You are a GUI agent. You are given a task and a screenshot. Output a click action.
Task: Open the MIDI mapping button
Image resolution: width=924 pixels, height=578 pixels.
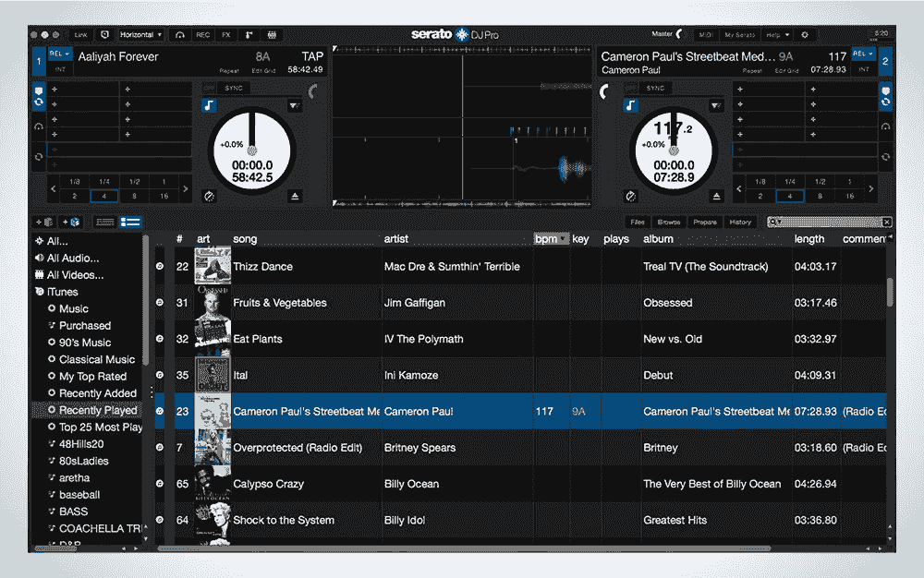click(706, 35)
